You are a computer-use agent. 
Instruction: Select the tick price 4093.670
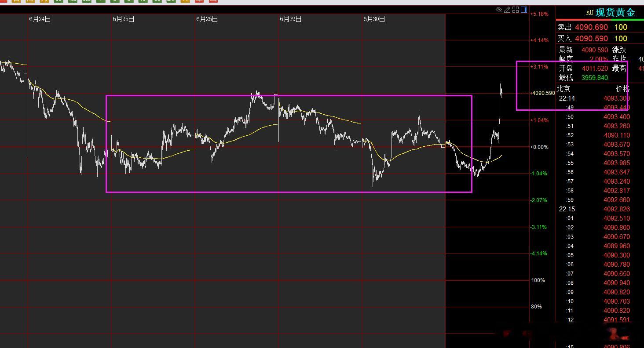[x=617, y=145]
